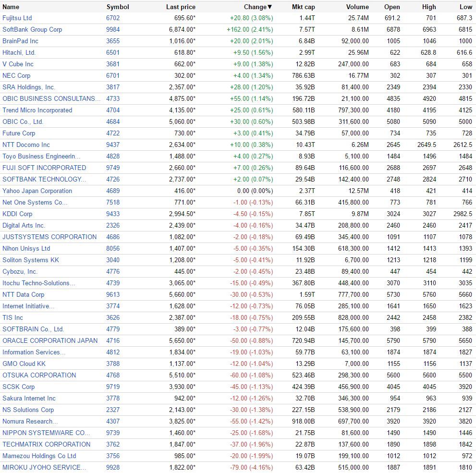476x473 pixels.
Task: Open Cybozu, Inc. link
Action: click(x=20, y=271)
